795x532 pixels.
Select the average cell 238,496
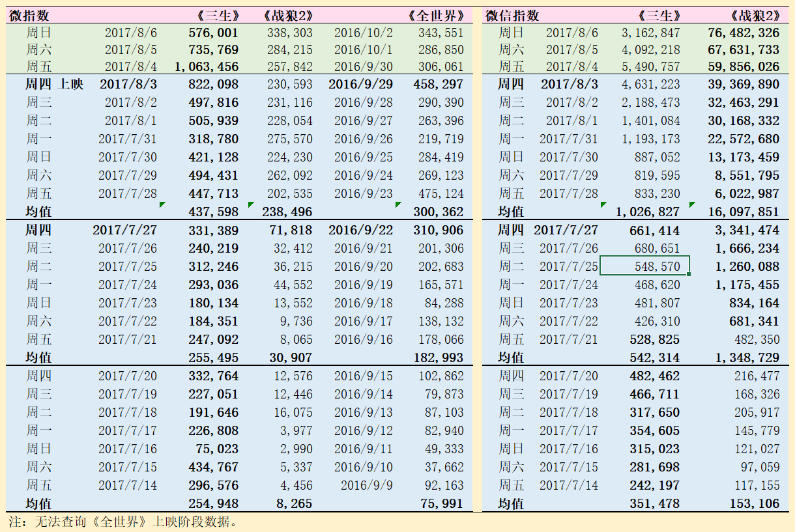287,212
